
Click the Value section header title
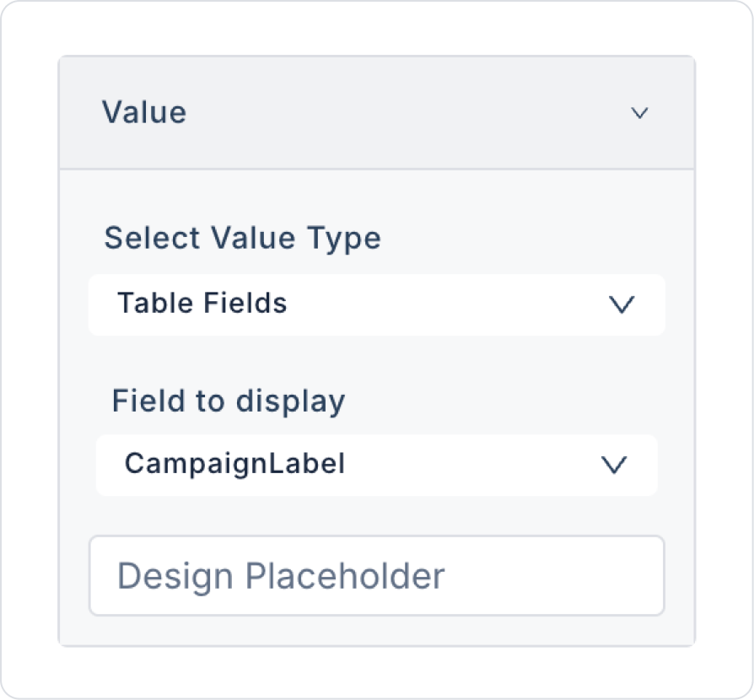pos(144,112)
